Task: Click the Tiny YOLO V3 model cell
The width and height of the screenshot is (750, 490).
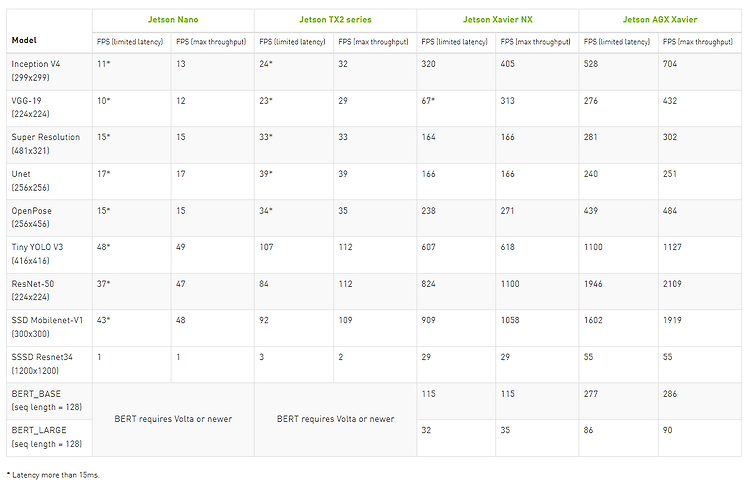Action: click(x=37, y=254)
